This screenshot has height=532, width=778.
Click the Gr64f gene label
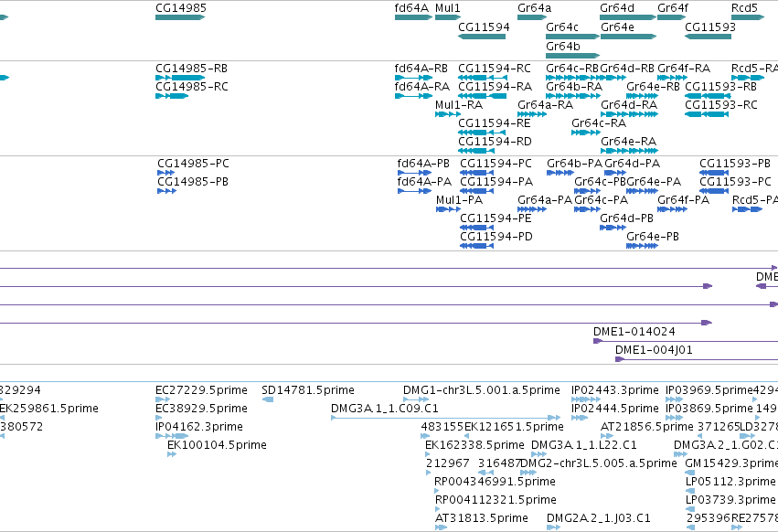[x=672, y=8]
